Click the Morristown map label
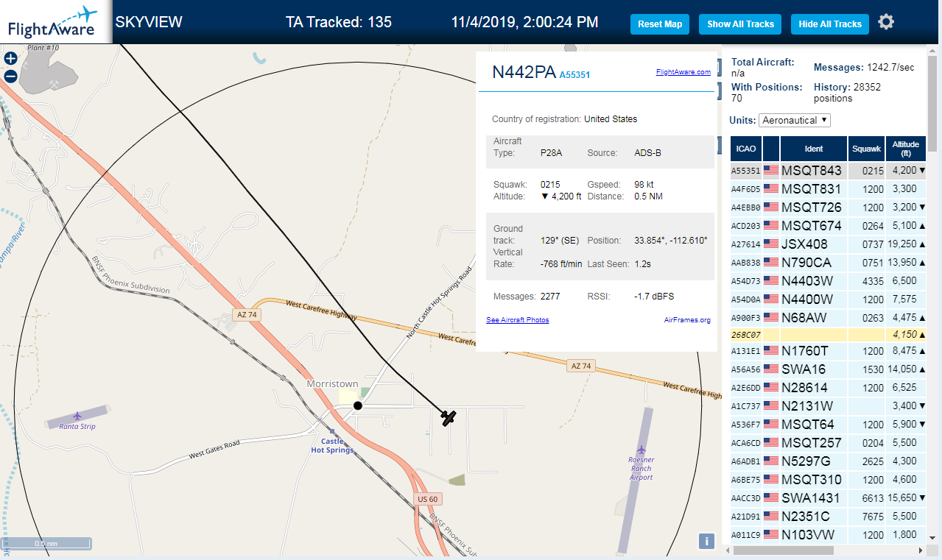This screenshot has height=560, width=942. (333, 384)
